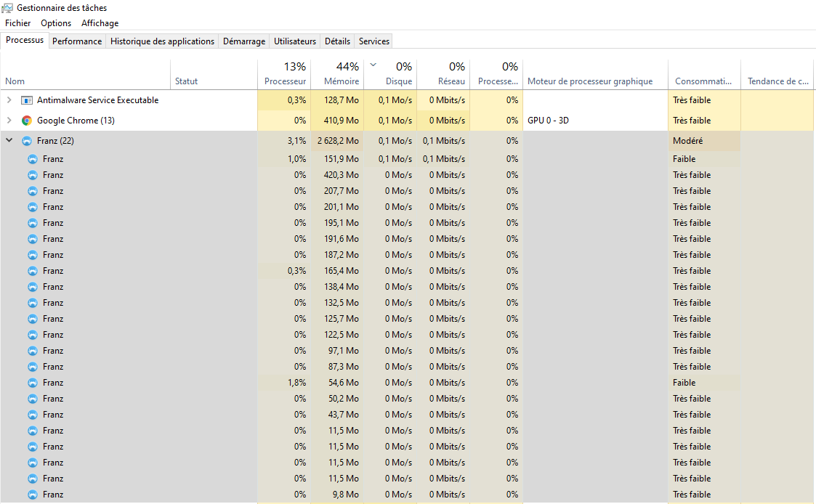
Task: Click Franz icon in 201,1 Mo row
Action: 32,207
